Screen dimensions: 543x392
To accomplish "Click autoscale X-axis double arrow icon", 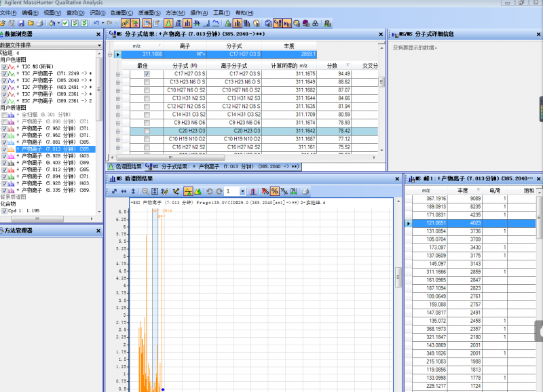I will [124, 191].
